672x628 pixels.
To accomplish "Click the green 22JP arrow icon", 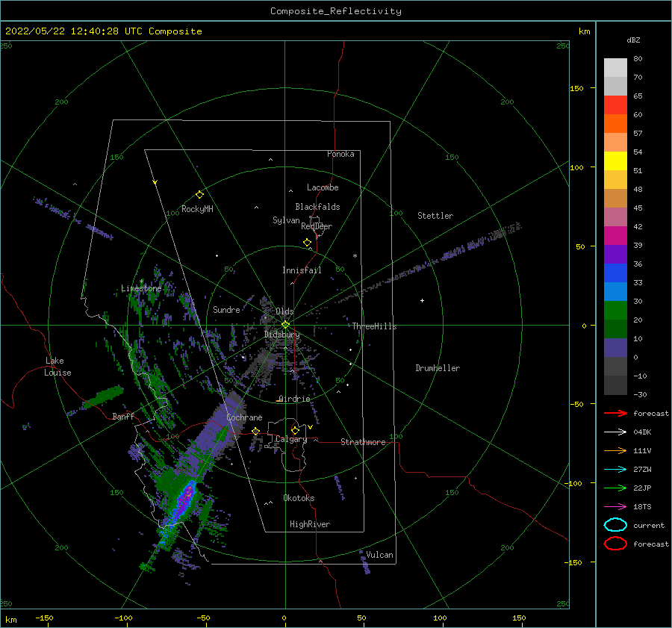I will pyautogui.click(x=615, y=488).
